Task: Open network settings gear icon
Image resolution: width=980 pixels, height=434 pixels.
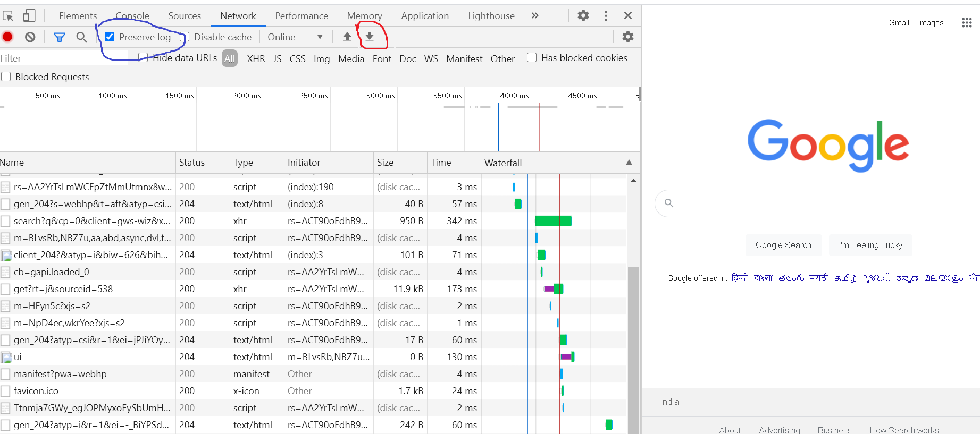Action: (x=628, y=37)
